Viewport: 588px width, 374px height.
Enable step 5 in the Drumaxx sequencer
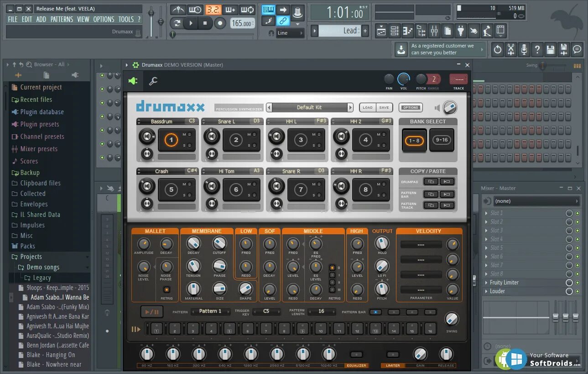[229, 329]
